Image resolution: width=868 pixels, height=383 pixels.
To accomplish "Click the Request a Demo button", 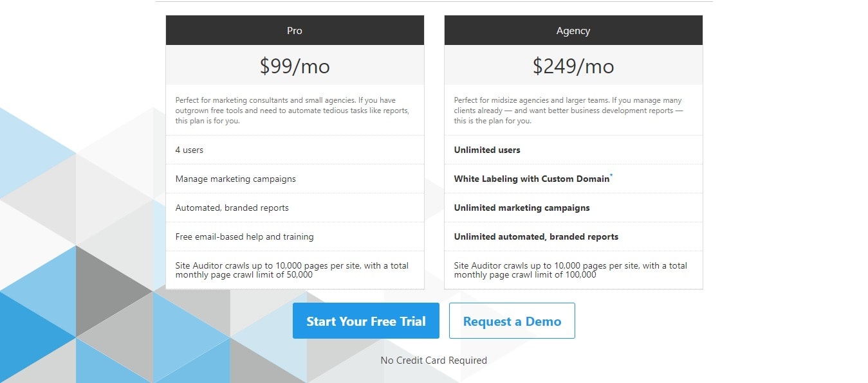I will point(512,321).
